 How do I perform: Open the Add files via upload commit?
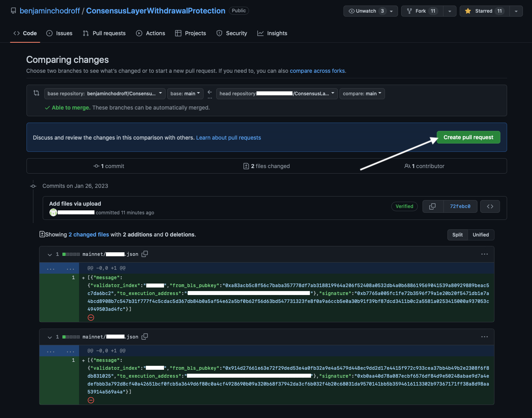coord(75,204)
